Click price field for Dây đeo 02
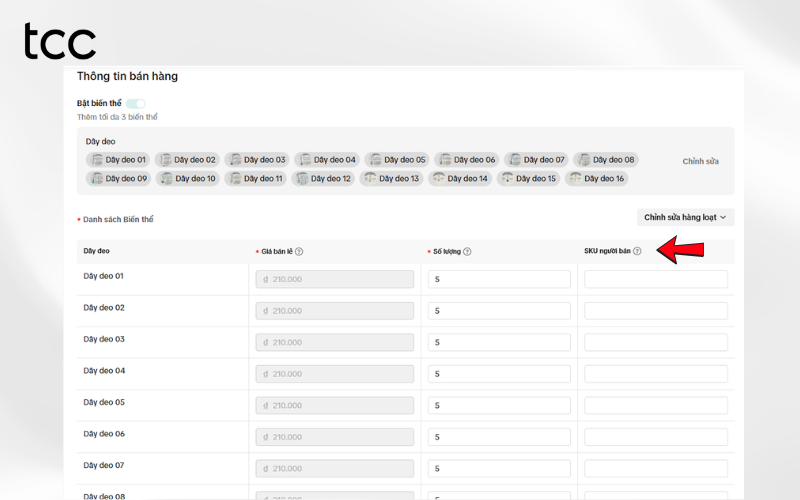Screen dimensions: 800x500 click(335, 311)
